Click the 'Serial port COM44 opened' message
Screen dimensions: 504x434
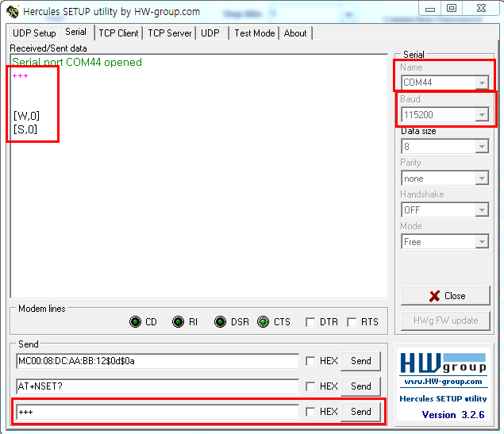pos(77,62)
